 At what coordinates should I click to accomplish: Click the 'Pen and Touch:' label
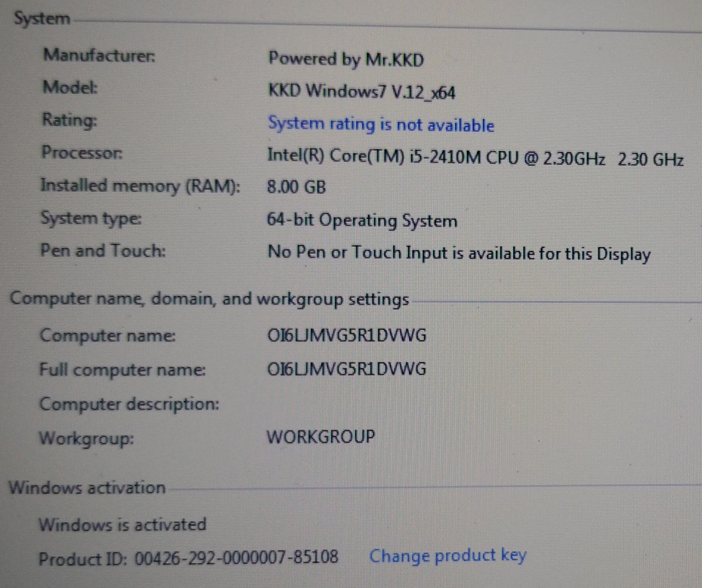[103, 251]
